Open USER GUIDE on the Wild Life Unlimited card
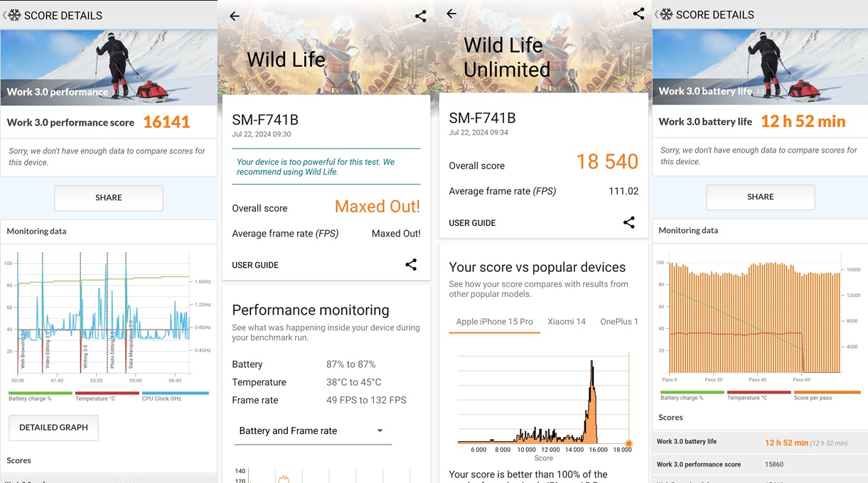The height and width of the screenshot is (483, 868). pyautogui.click(x=472, y=223)
